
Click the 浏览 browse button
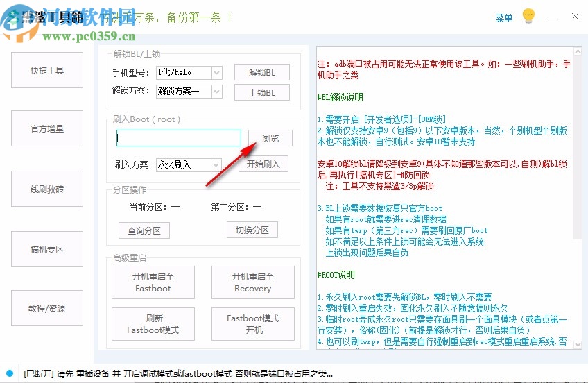[270, 138]
